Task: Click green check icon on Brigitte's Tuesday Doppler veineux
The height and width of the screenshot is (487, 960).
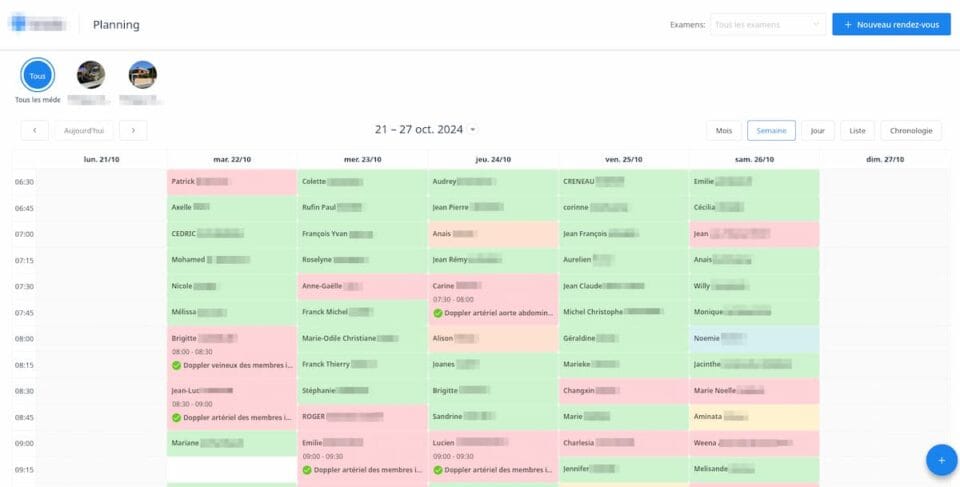Action: pos(177,365)
